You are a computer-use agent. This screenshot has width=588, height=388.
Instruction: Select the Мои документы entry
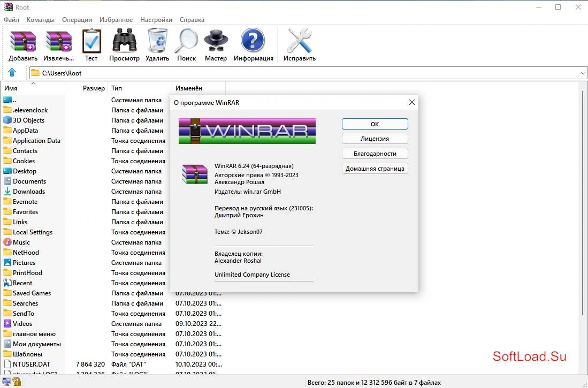point(33,344)
